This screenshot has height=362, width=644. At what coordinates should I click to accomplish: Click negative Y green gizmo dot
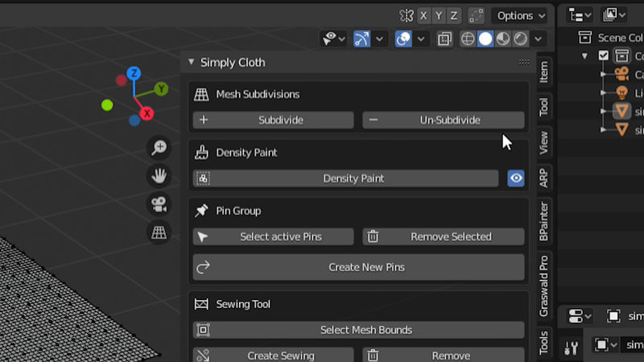(107, 105)
